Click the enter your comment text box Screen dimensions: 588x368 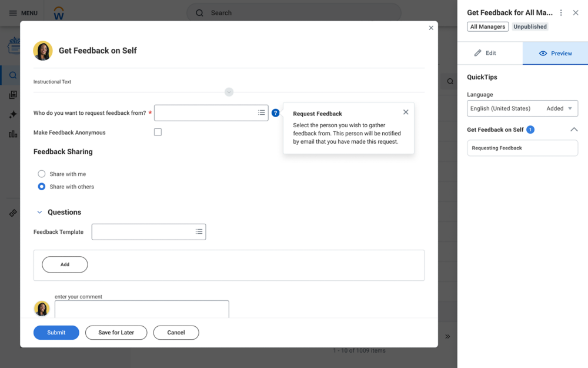click(x=142, y=309)
